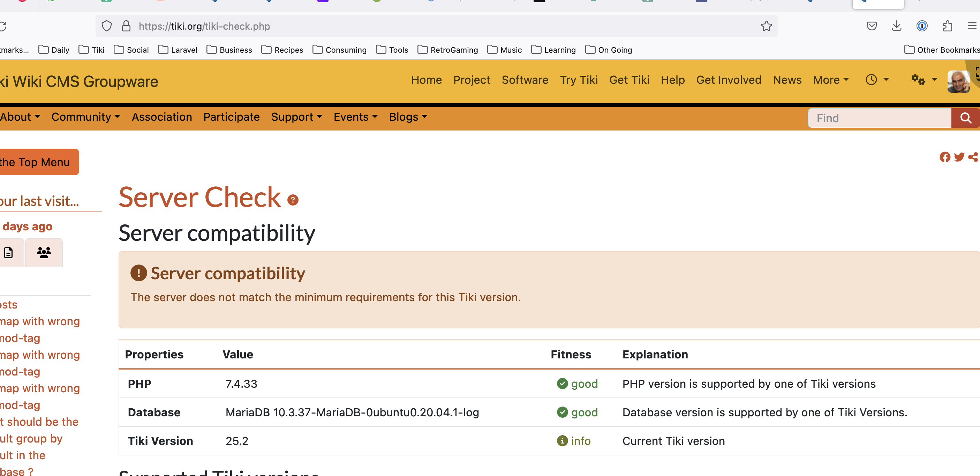Open the Help menu item
This screenshot has width=980, height=476.
[673, 80]
